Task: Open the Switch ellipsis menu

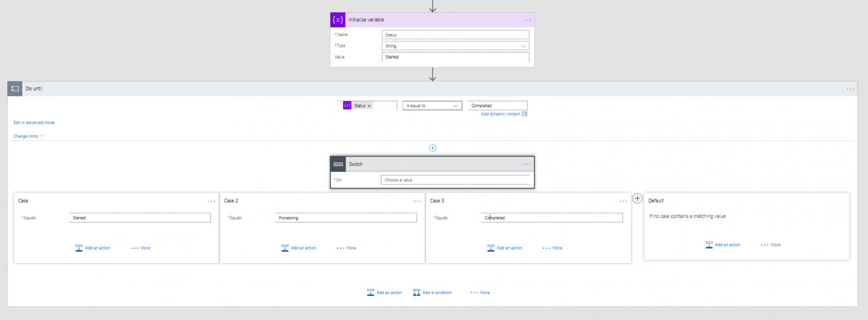Action: [527, 164]
